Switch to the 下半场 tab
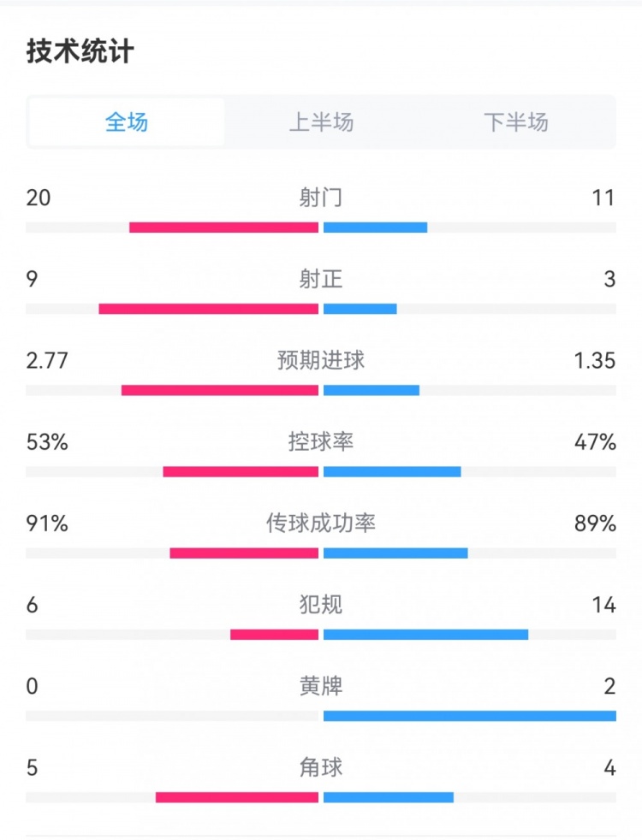642x840 pixels. (515, 122)
